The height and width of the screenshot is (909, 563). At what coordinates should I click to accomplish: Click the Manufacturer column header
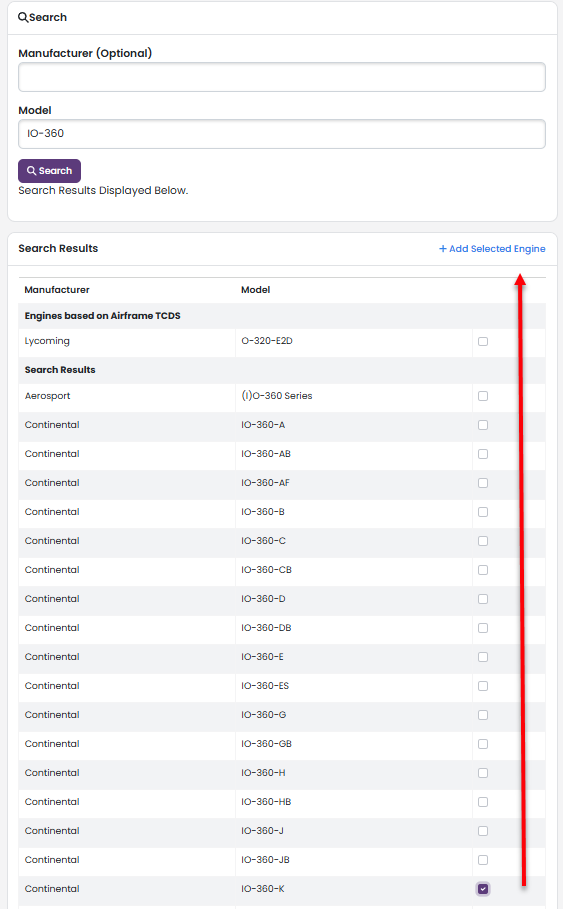57,290
